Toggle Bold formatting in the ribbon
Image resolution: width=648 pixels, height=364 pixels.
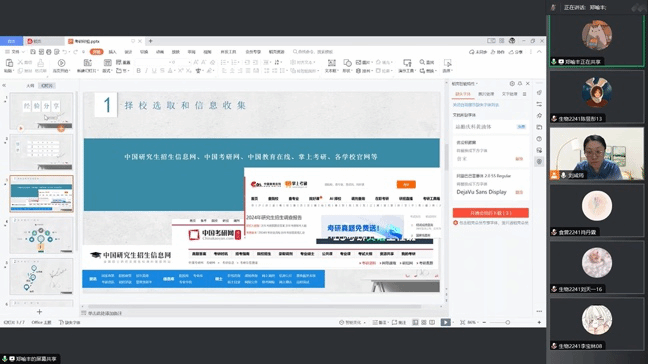coord(138,71)
